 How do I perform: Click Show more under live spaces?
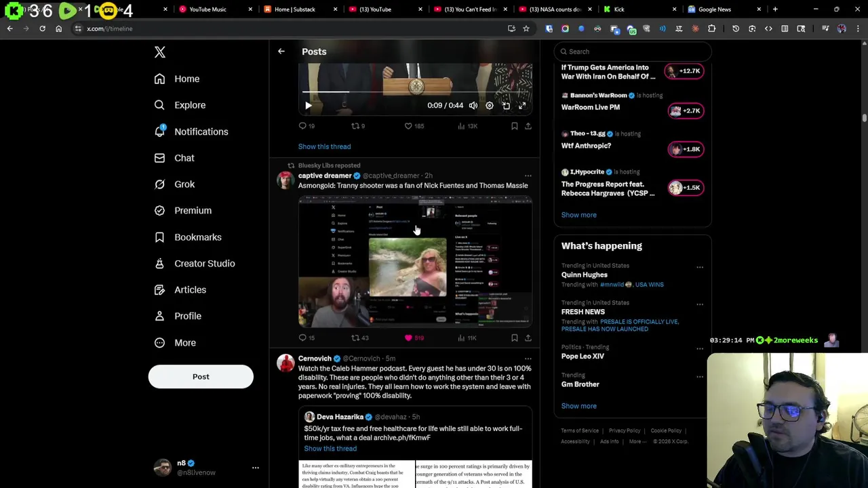click(x=579, y=215)
